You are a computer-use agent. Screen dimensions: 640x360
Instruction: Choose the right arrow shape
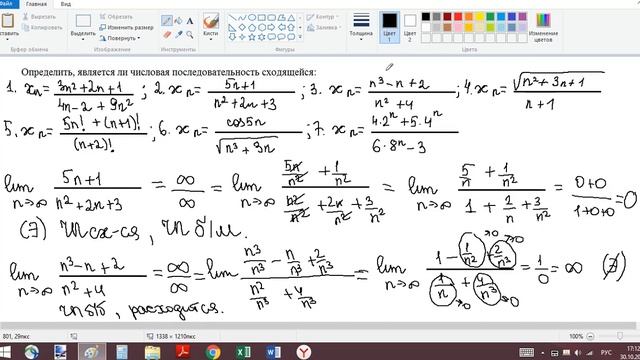pos(271,27)
